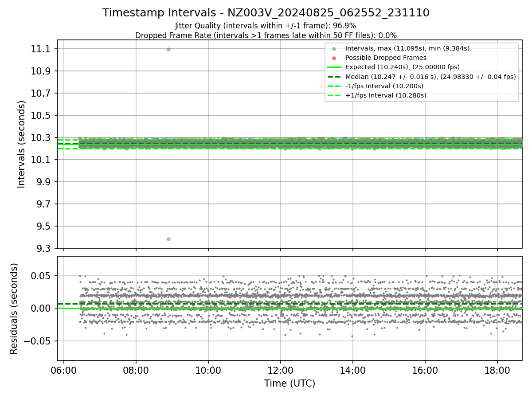
Task: Click the 9.5 y-axis tick label
Action: [44, 226]
